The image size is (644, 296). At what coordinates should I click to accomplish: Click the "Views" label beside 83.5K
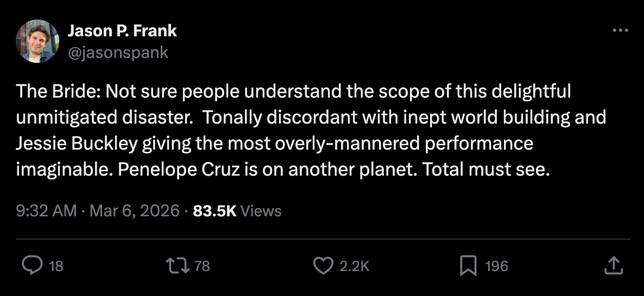click(261, 210)
